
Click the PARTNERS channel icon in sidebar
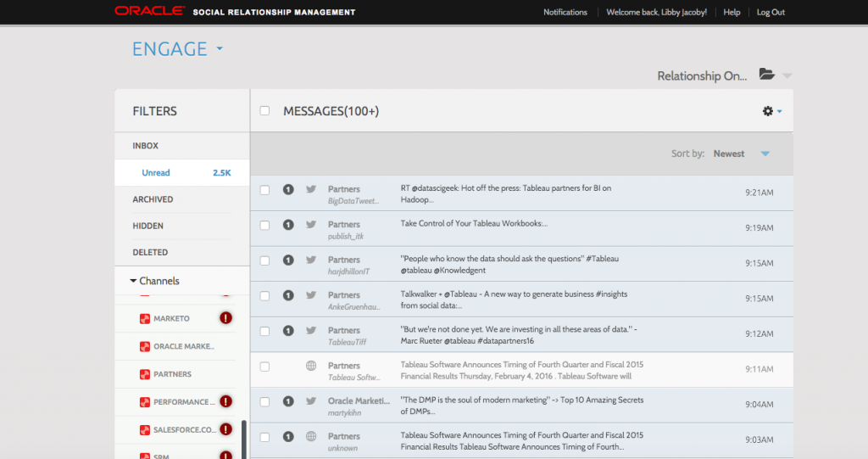pos(145,374)
